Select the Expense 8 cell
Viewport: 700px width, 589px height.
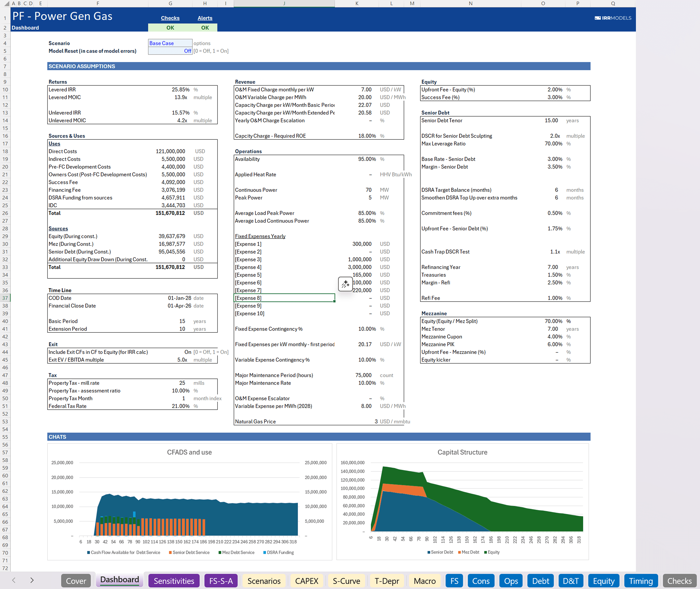coord(284,298)
